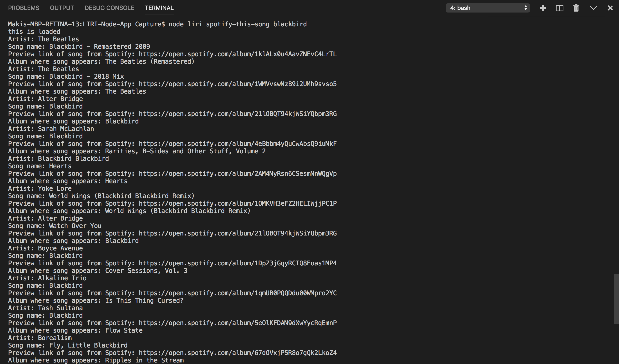The height and width of the screenshot is (364, 619).
Task: Open the DEBUG CONSOLE tab
Action: (109, 8)
